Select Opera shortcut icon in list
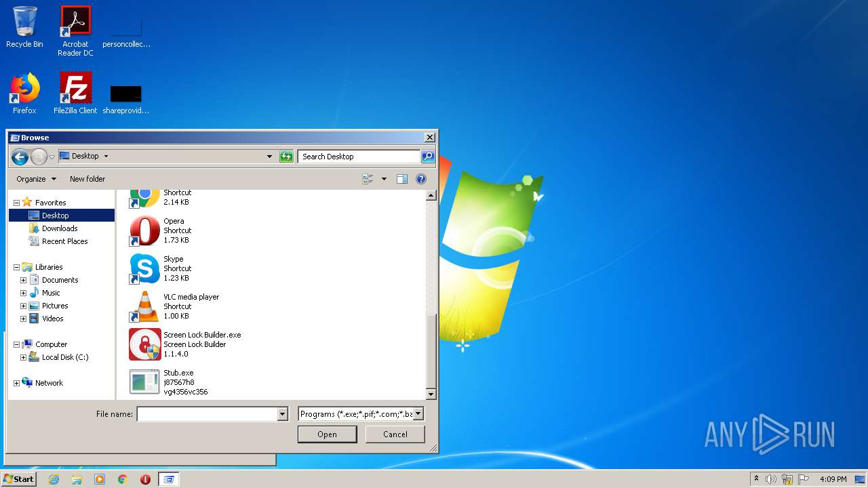The width and height of the screenshot is (868, 488). coord(145,230)
